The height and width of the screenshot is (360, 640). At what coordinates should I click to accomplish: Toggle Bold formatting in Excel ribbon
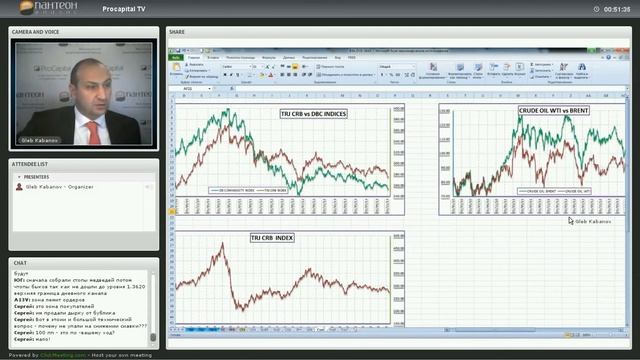225,75
